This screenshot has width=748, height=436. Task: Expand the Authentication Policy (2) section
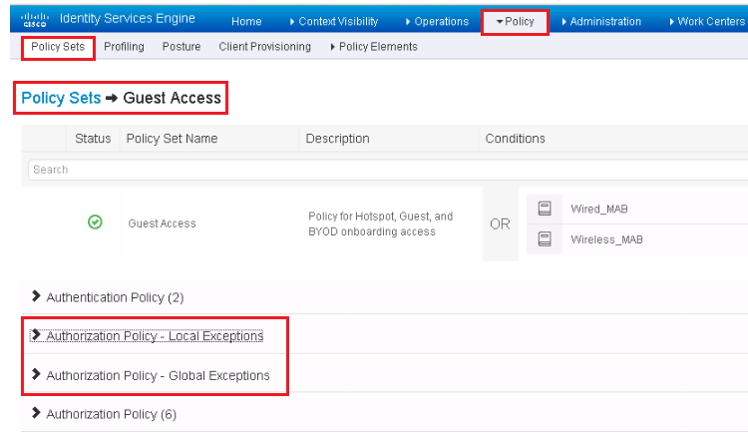point(108,297)
